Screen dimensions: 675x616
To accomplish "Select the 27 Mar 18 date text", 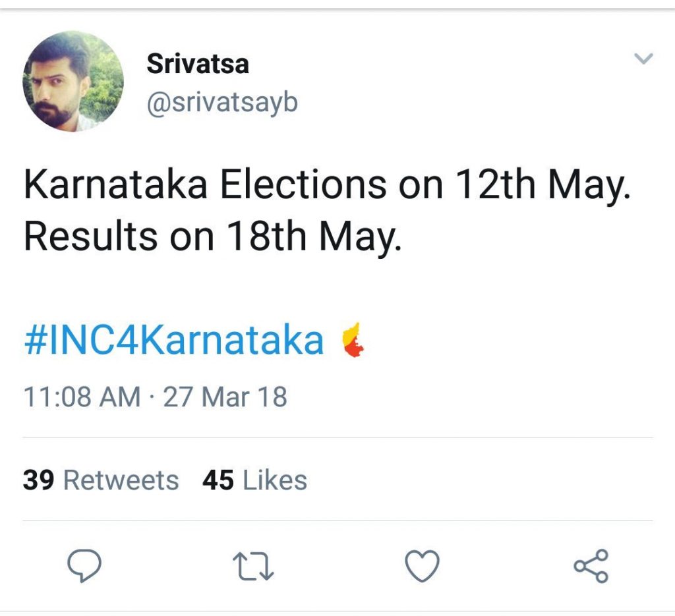I will [225, 397].
